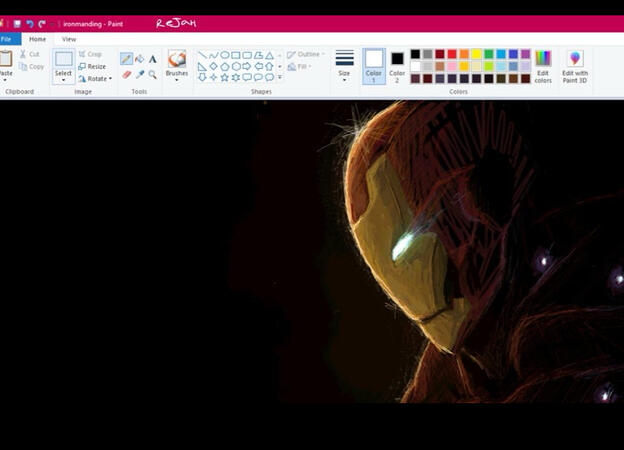The height and width of the screenshot is (450, 624).
Task: Click the Magnifier zoom tool
Action: pos(152,74)
